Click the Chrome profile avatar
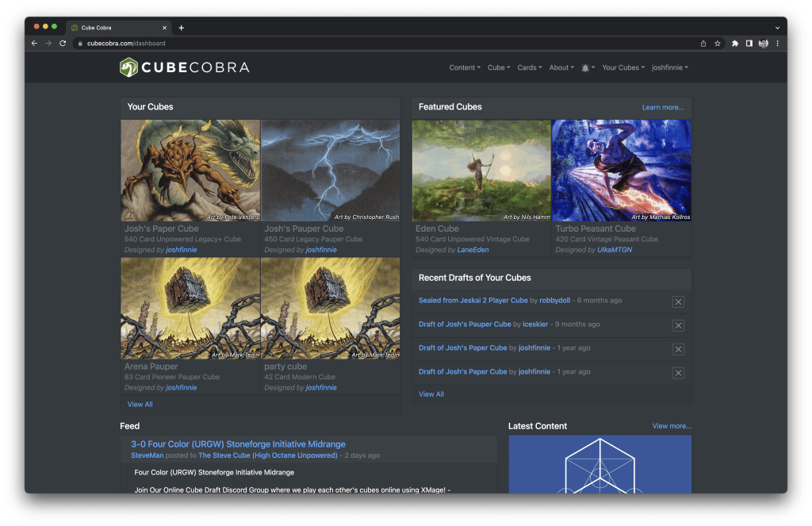 coord(763,43)
